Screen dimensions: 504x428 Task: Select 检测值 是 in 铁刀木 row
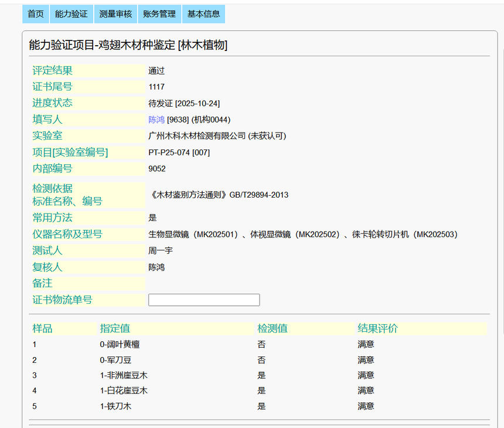(261, 406)
